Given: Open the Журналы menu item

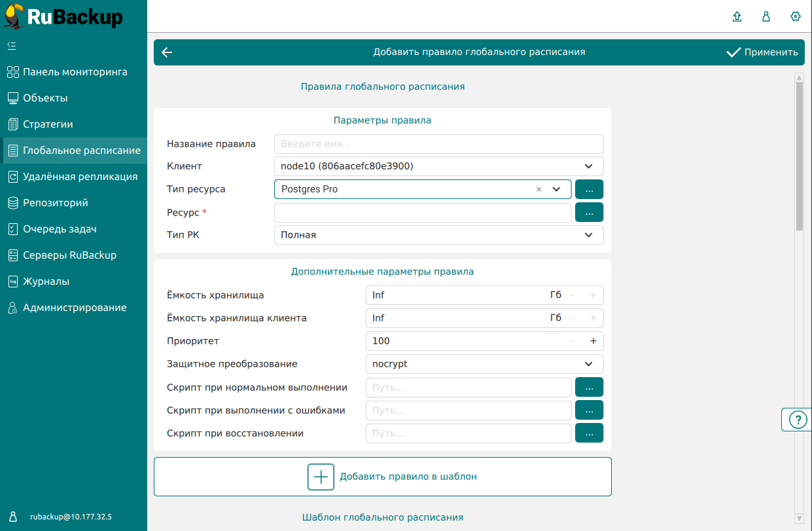Looking at the screenshot, I should tap(46, 282).
